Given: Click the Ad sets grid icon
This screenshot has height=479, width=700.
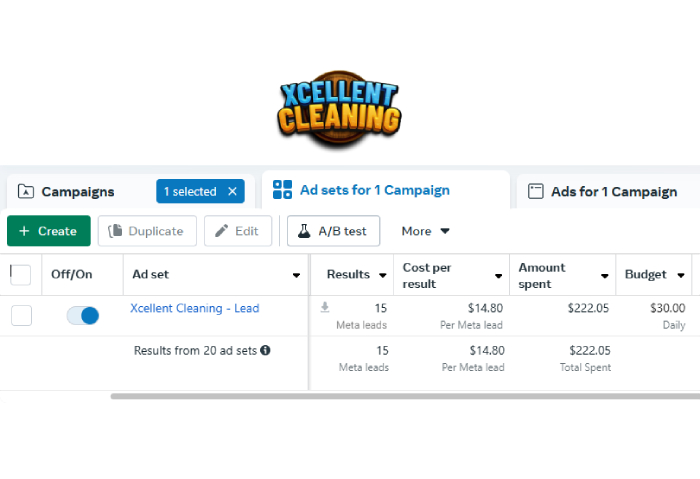Looking at the screenshot, I should tap(282, 190).
